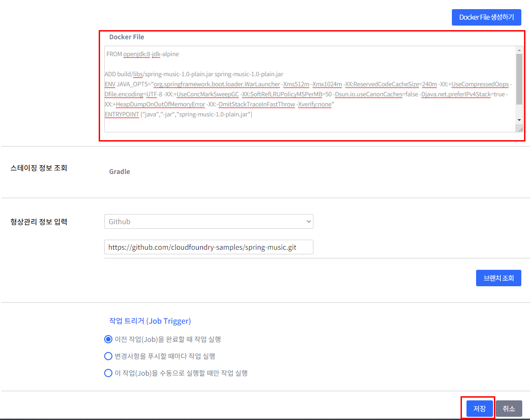
Task: Click the repository URL input field
Action: (208, 247)
